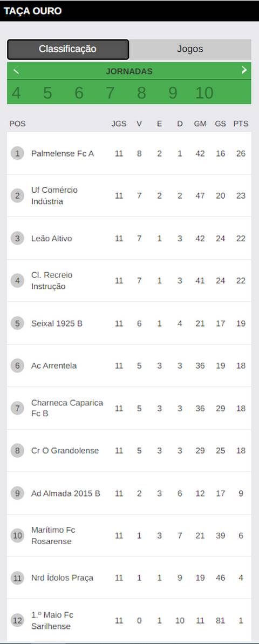Click the PTS column header
The image size is (259, 644).
[241, 124]
